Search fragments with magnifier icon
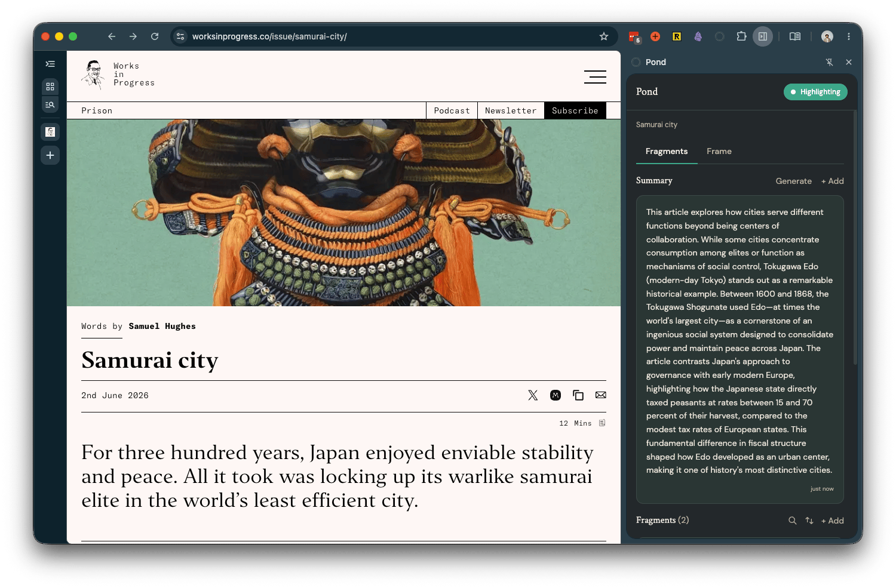 pyautogui.click(x=793, y=521)
